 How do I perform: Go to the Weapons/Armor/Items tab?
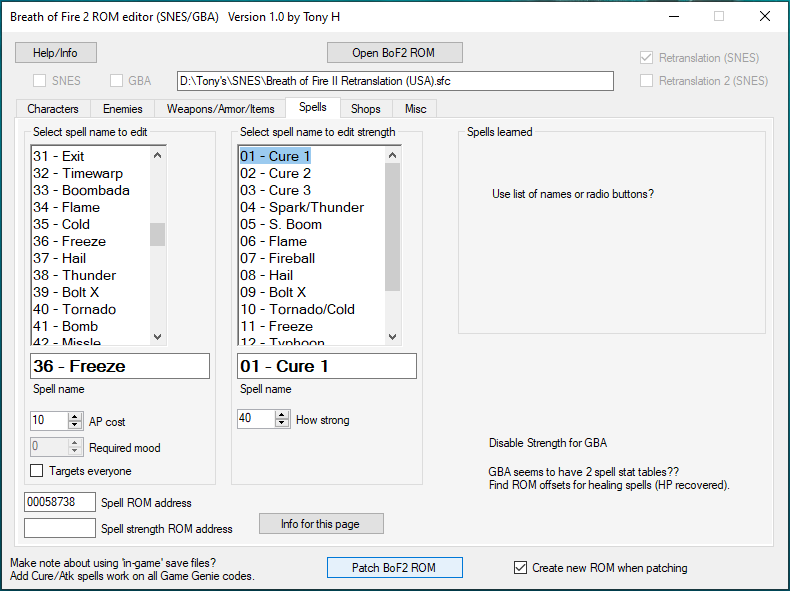click(x=220, y=109)
